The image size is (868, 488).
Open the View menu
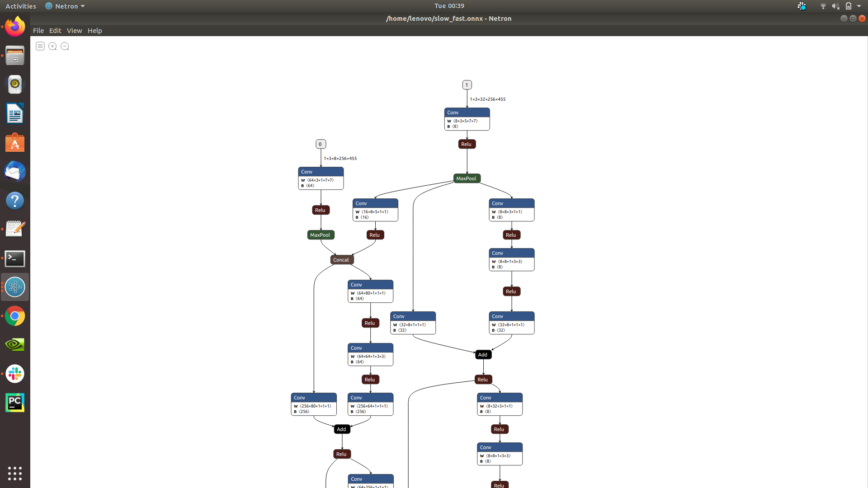pos(74,30)
